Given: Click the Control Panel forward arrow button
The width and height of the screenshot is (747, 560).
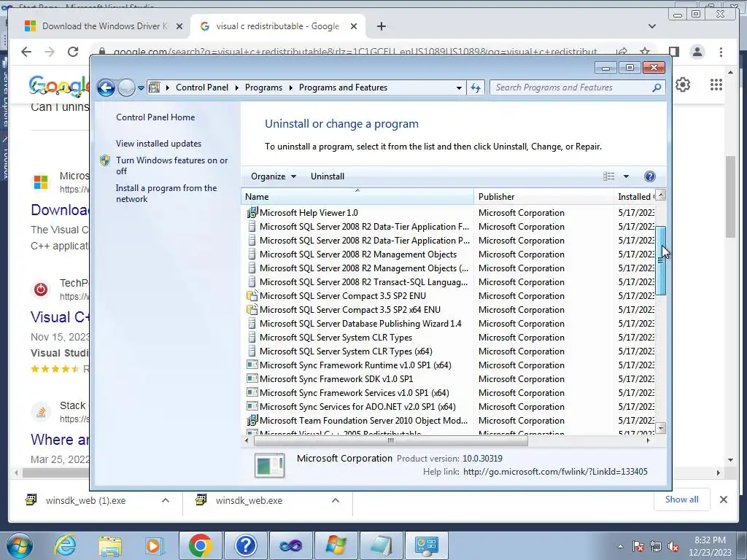Looking at the screenshot, I should point(126,87).
